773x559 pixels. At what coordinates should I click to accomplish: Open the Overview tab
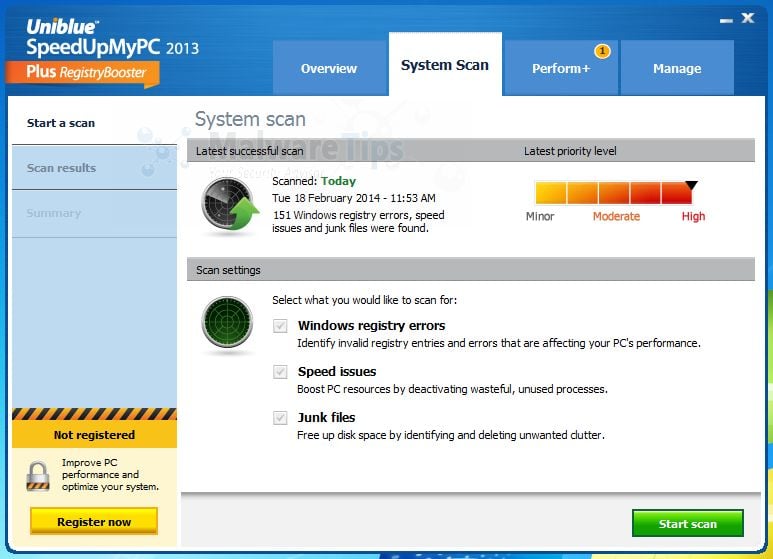[x=329, y=68]
